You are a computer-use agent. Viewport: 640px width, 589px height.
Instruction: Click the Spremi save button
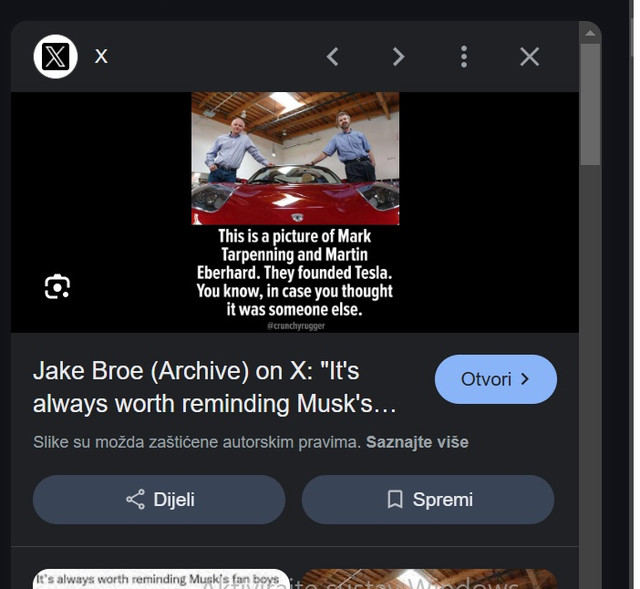[x=428, y=500]
